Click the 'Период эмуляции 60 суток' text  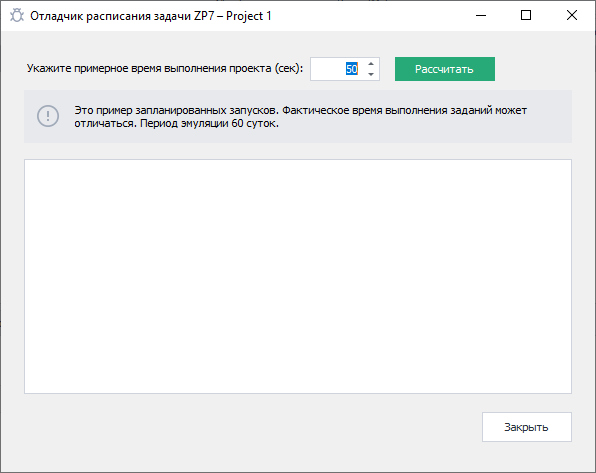[209, 124]
